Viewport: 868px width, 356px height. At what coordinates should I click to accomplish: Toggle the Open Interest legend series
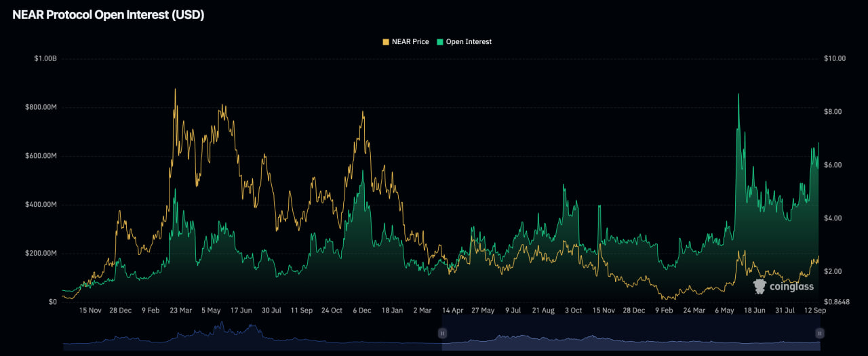(x=465, y=42)
